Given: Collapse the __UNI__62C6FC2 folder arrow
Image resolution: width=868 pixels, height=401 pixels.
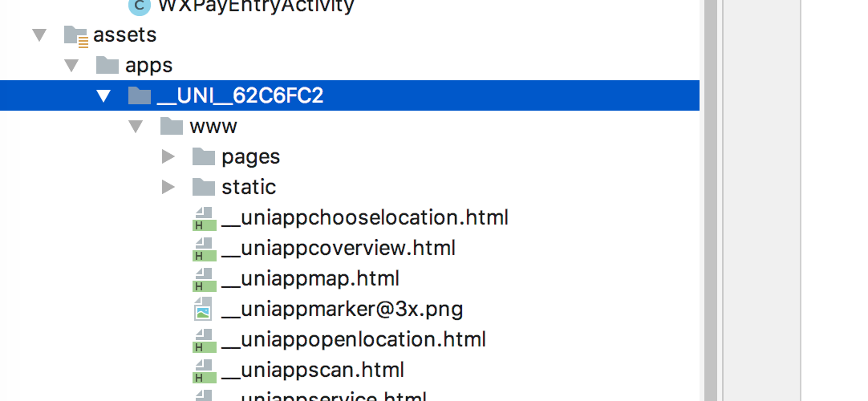Looking at the screenshot, I should click(103, 96).
